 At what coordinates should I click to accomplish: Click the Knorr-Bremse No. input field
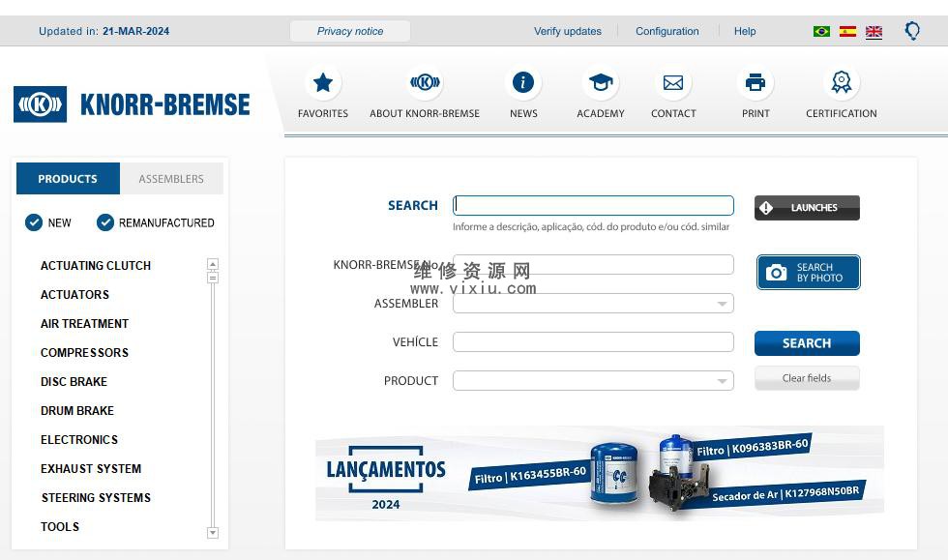tap(593, 264)
